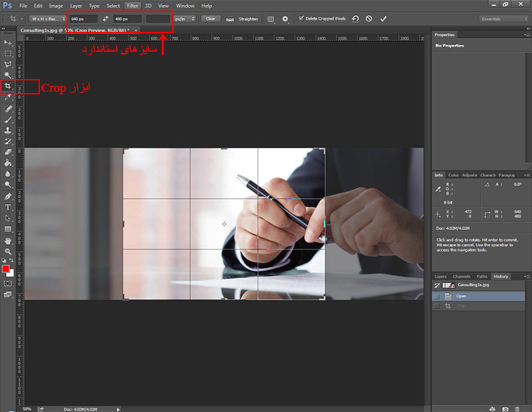Click the Clear button in options bar
The width and height of the screenshot is (532, 412).
[x=210, y=19]
